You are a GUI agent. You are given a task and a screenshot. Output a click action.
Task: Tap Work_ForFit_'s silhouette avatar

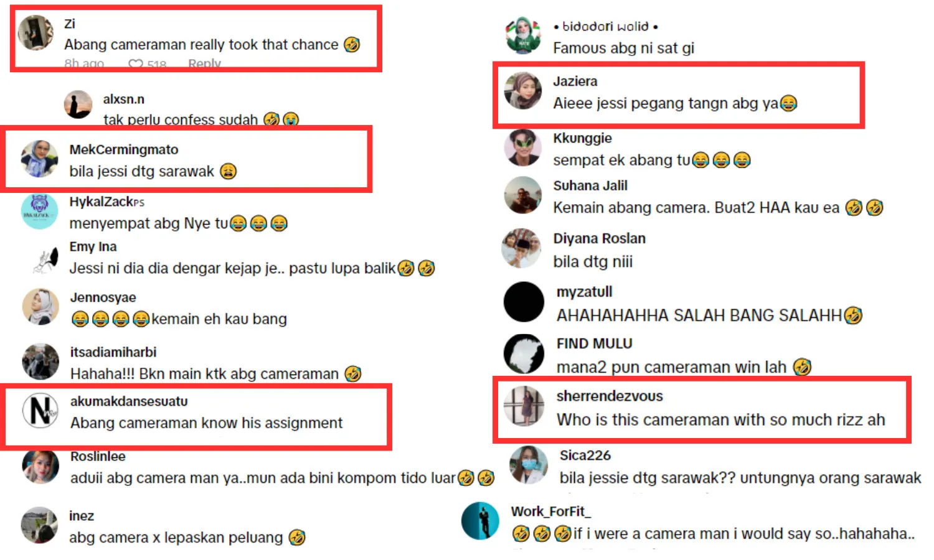click(x=480, y=521)
